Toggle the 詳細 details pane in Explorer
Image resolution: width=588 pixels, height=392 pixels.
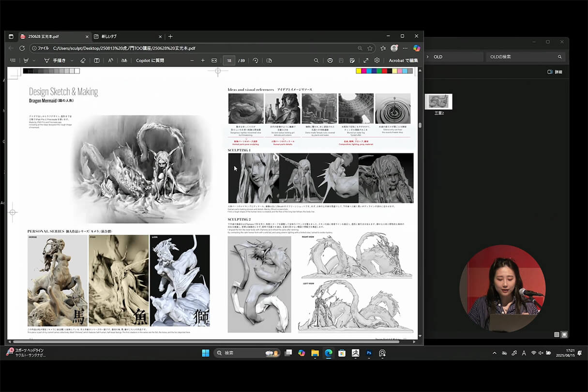[x=555, y=72]
